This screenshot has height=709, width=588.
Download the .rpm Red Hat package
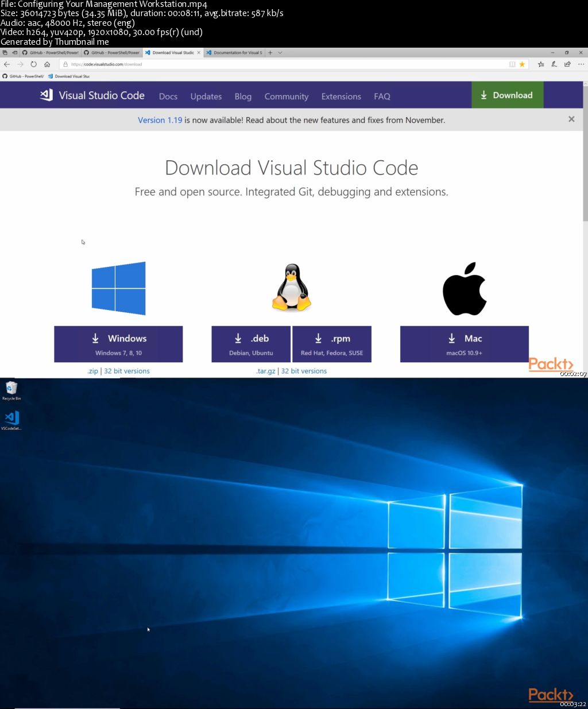tap(332, 344)
